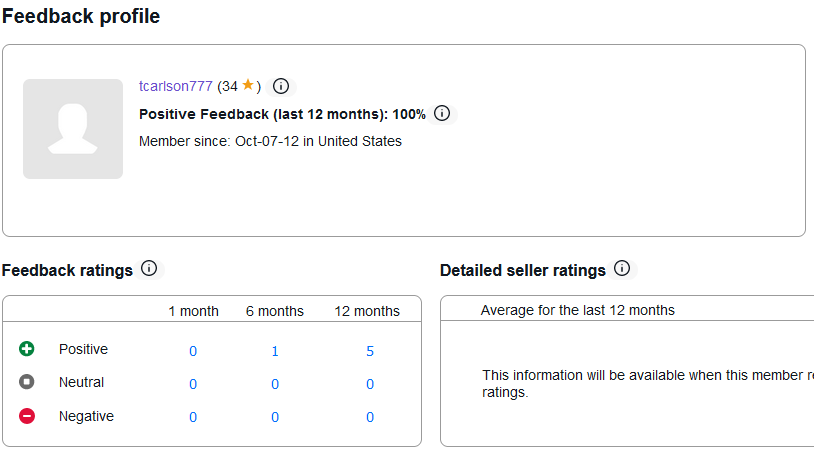Click the default profile avatar image
Image resolution: width=814 pixels, height=458 pixels.
[x=73, y=129]
